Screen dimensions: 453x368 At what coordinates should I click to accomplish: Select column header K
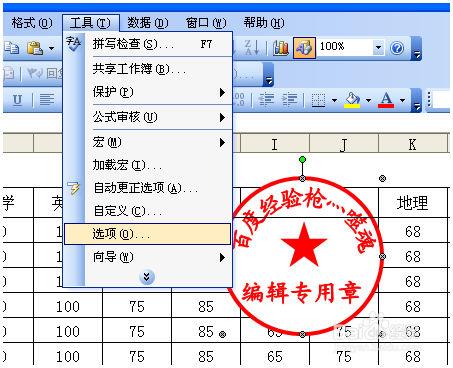point(412,144)
